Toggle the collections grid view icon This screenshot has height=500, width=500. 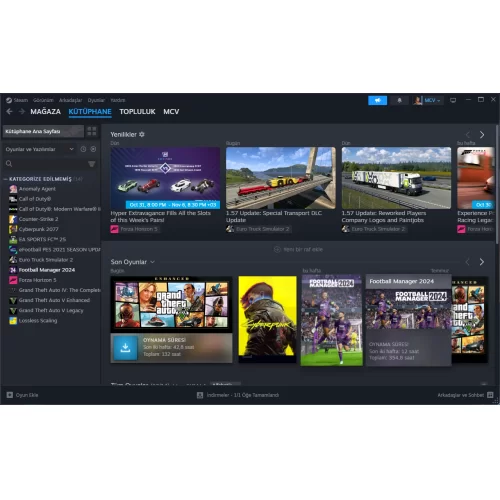point(92,131)
